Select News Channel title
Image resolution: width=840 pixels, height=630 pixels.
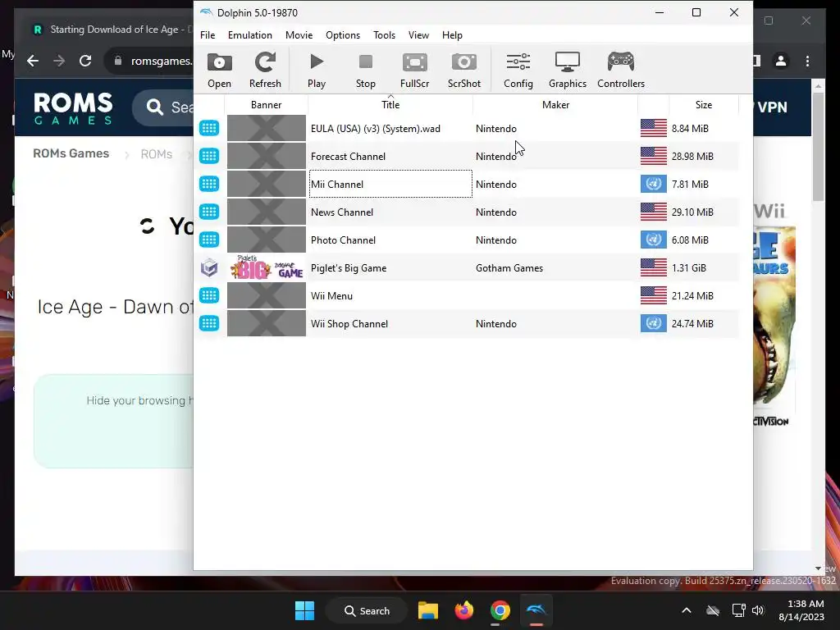click(342, 212)
